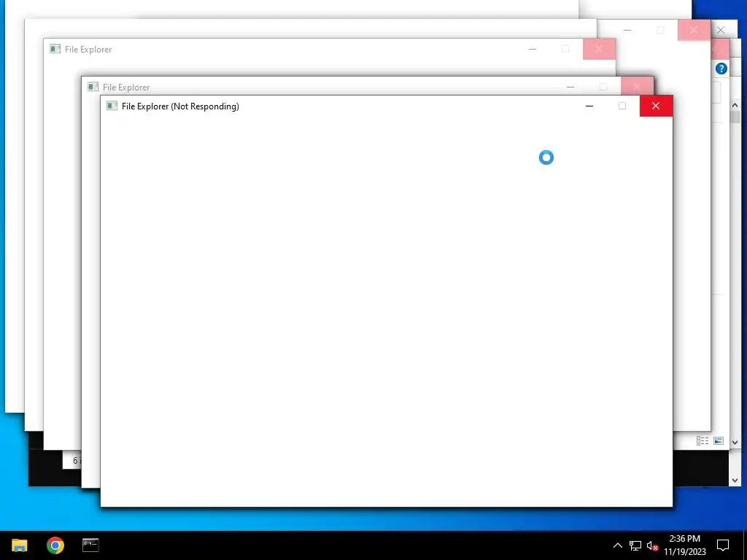This screenshot has width=747, height=560.
Task: Minimize the Not Responding File Explorer window
Action: click(x=589, y=106)
